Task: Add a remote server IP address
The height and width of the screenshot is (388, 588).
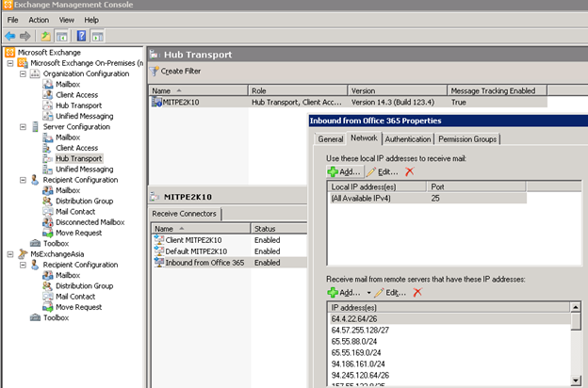Action: (344, 292)
